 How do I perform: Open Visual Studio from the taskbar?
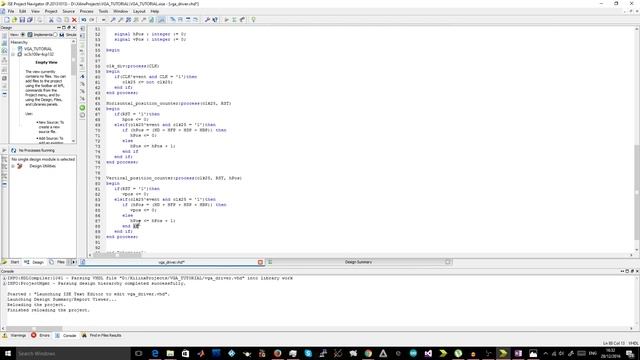coord(428,353)
